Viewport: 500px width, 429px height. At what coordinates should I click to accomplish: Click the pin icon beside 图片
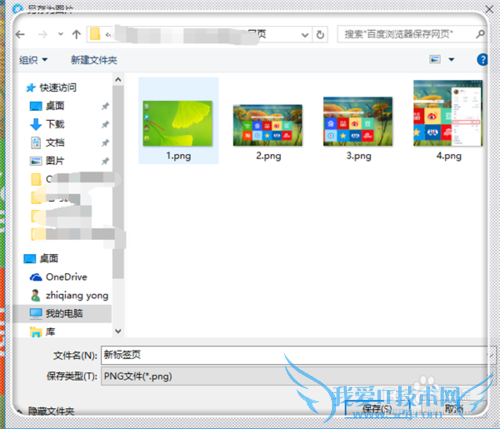tap(105, 161)
